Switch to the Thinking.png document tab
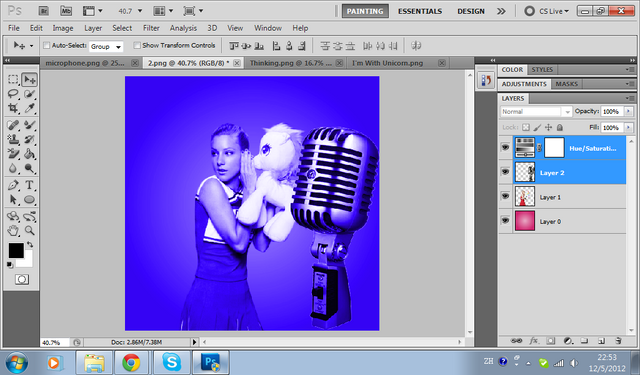640x375 pixels. tap(291, 63)
